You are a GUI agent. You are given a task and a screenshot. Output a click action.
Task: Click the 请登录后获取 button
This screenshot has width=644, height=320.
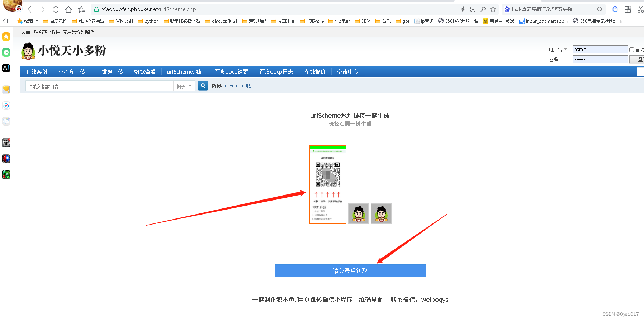350,271
